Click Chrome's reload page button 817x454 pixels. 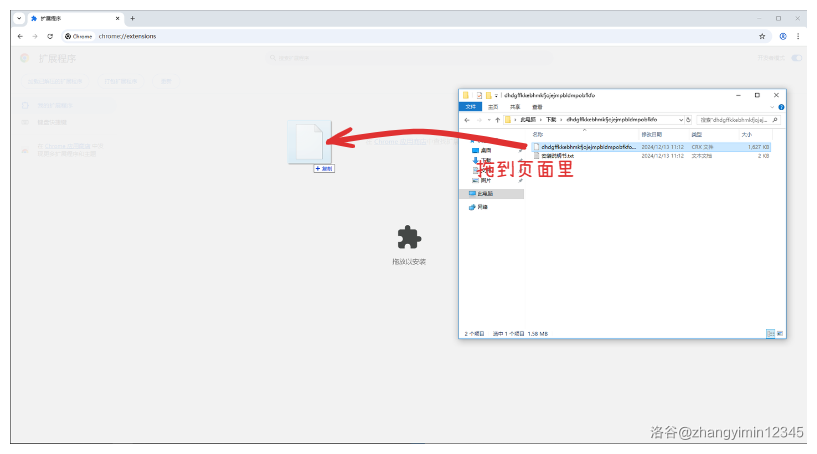[x=50, y=36]
